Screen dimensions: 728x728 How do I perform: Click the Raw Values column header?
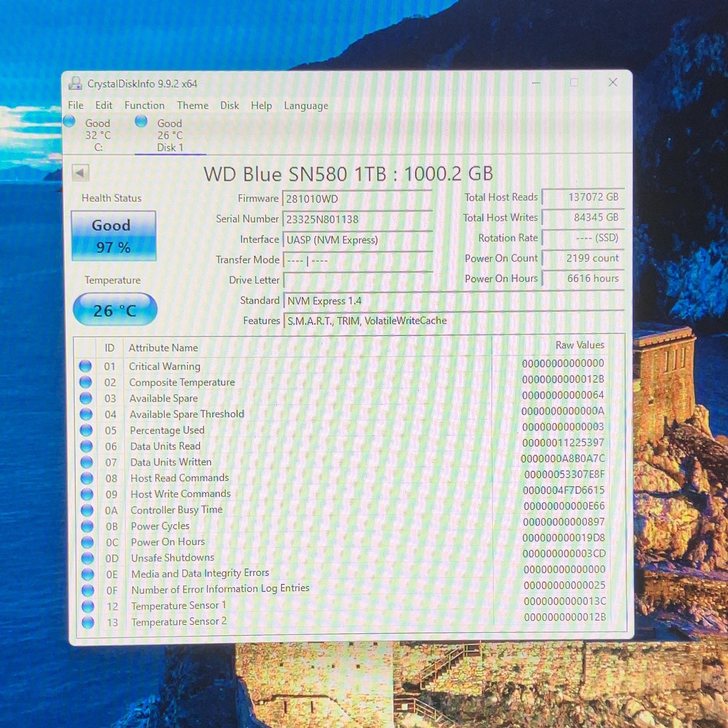[x=580, y=345]
